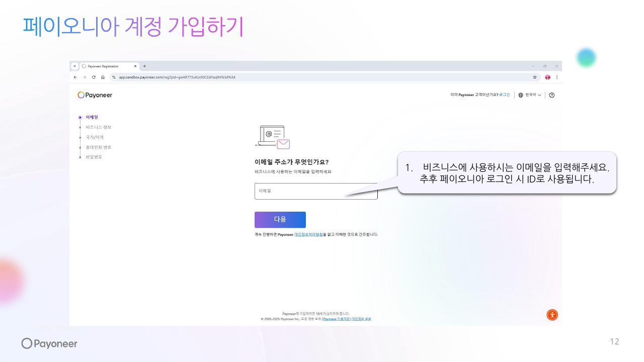The height and width of the screenshot is (362, 644).
Task: Click the browser back arrow
Action: click(75, 77)
